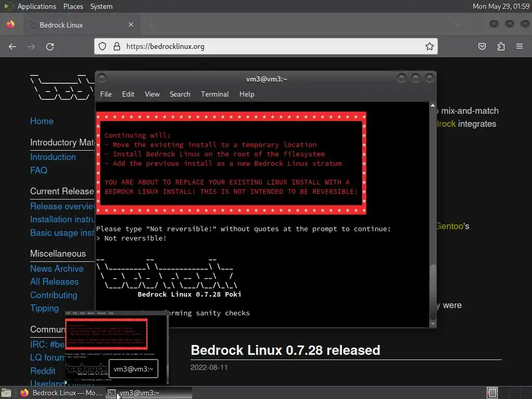Image resolution: width=532 pixels, height=399 pixels.
Task: Open the Gentoo link in page text
Action: pyautogui.click(x=450, y=227)
